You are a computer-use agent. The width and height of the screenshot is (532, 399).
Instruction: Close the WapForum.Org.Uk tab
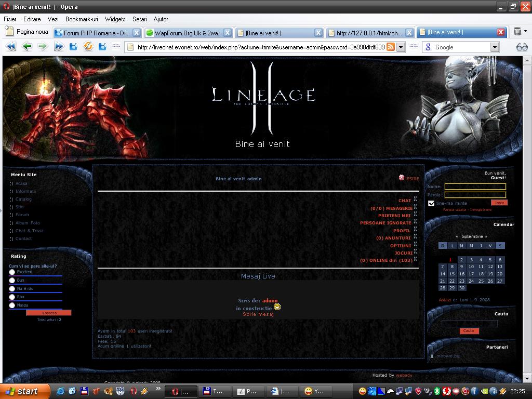[228, 33]
